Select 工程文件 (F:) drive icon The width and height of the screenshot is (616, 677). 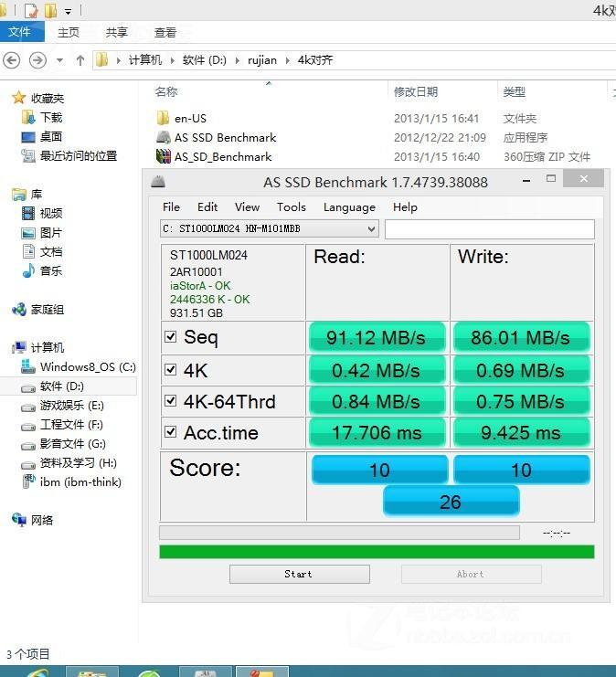click(x=28, y=427)
